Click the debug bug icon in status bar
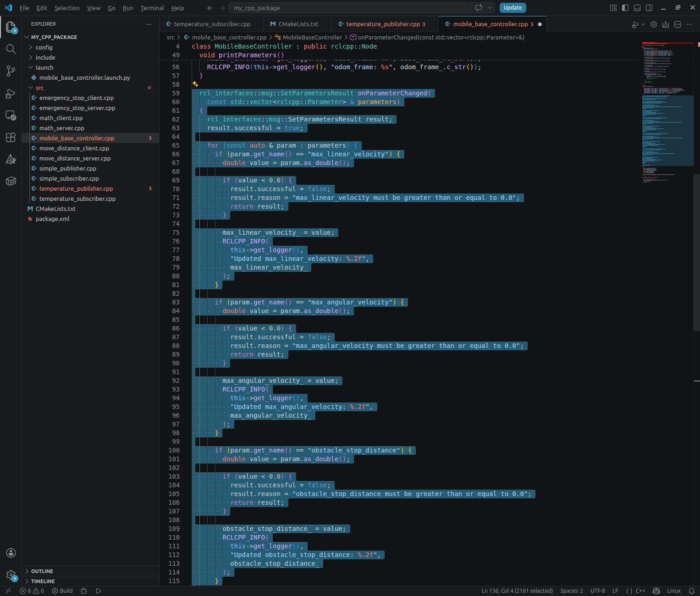Screen dimensions: 700x596 pyautogui.click(x=83, y=591)
